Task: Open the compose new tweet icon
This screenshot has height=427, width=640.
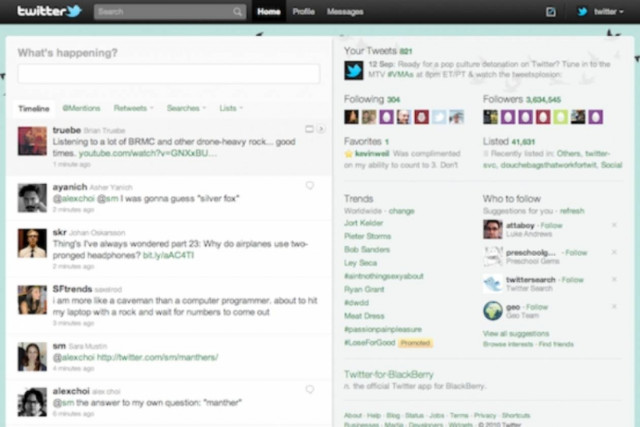Action: pyautogui.click(x=551, y=12)
